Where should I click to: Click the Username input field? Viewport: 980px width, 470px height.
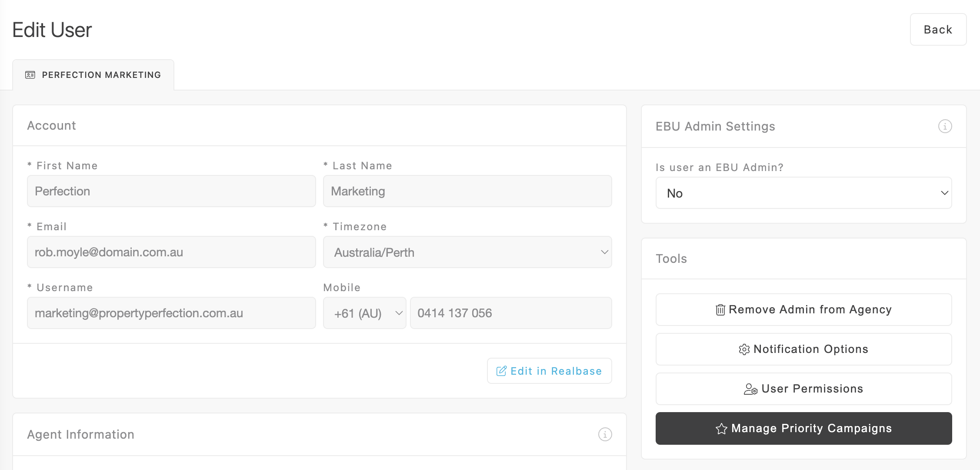[x=171, y=313]
